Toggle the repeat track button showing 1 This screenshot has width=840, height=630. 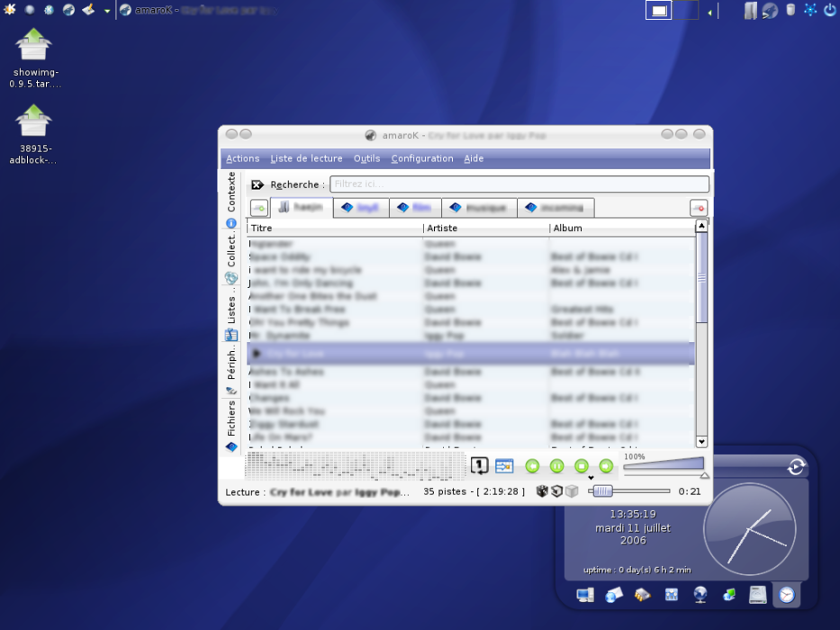click(480, 465)
